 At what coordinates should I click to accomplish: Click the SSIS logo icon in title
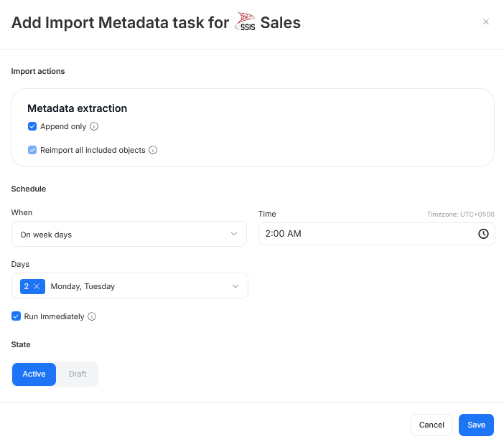[x=246, y=23]
